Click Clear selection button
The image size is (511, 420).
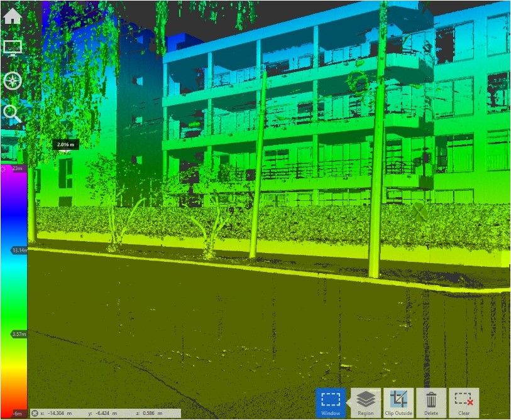point(464,402)
